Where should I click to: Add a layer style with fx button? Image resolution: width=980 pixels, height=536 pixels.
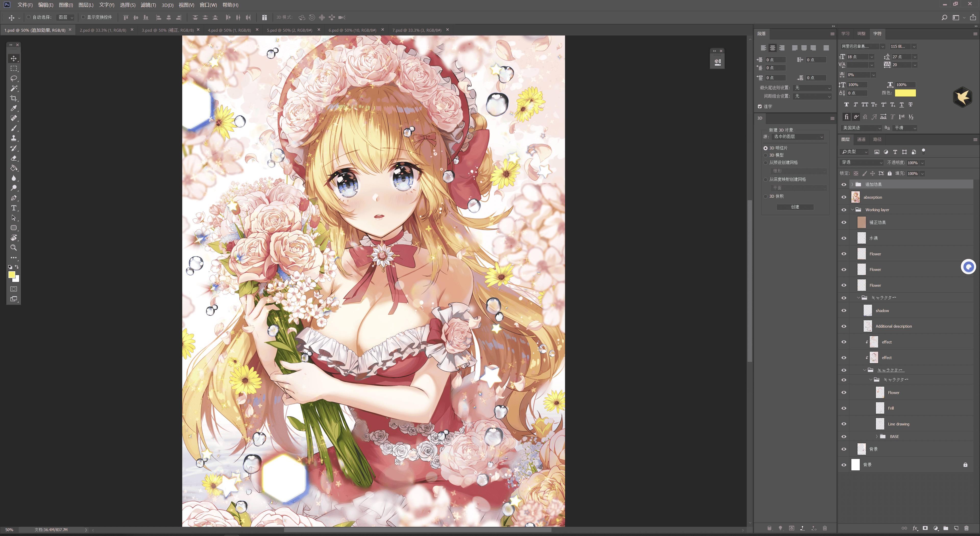coord(915,528)
